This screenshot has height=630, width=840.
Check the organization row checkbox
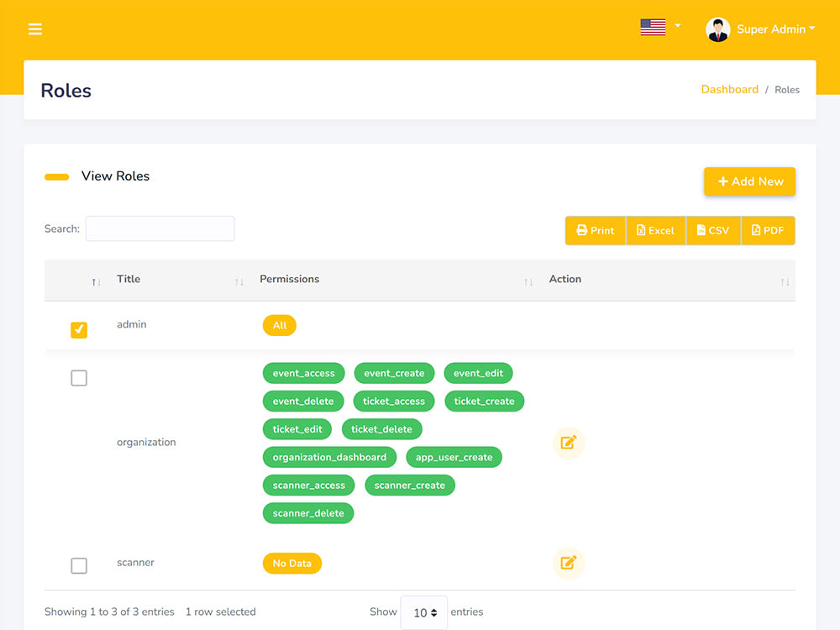pyautogui.click(x=79, y=378)
